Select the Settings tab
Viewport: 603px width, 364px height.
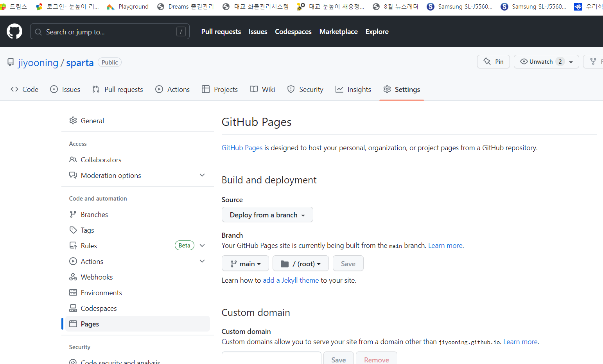(402, 90)
